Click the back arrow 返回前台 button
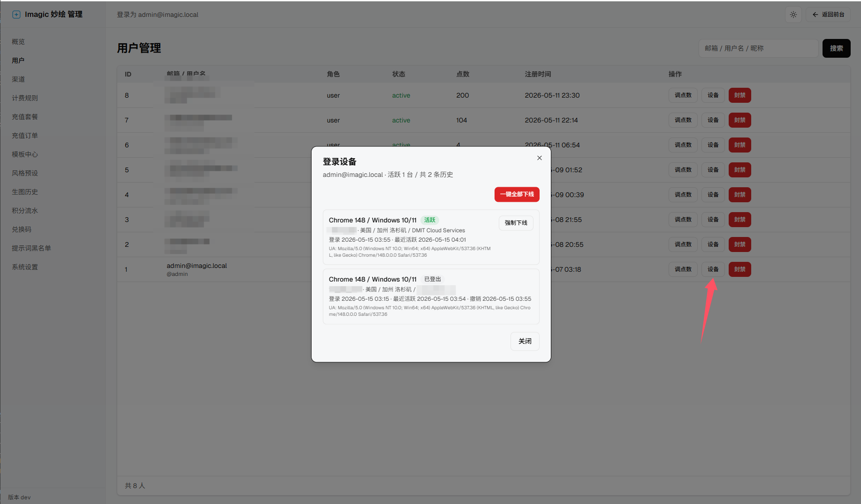Screen dimensions: 861x504 click(x=829, y=15)
